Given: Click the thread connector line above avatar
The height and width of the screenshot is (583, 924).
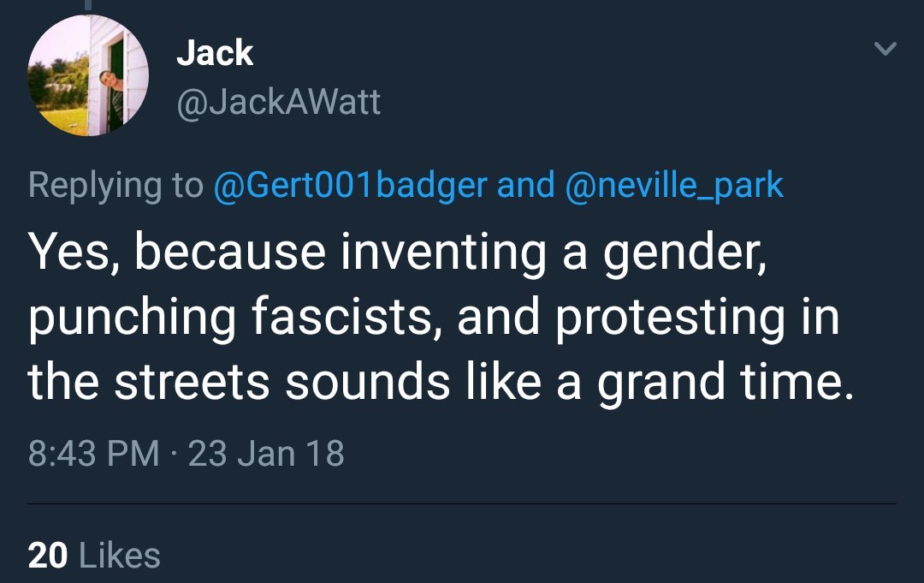Looking at the screenshot, I should pos(86,7).
